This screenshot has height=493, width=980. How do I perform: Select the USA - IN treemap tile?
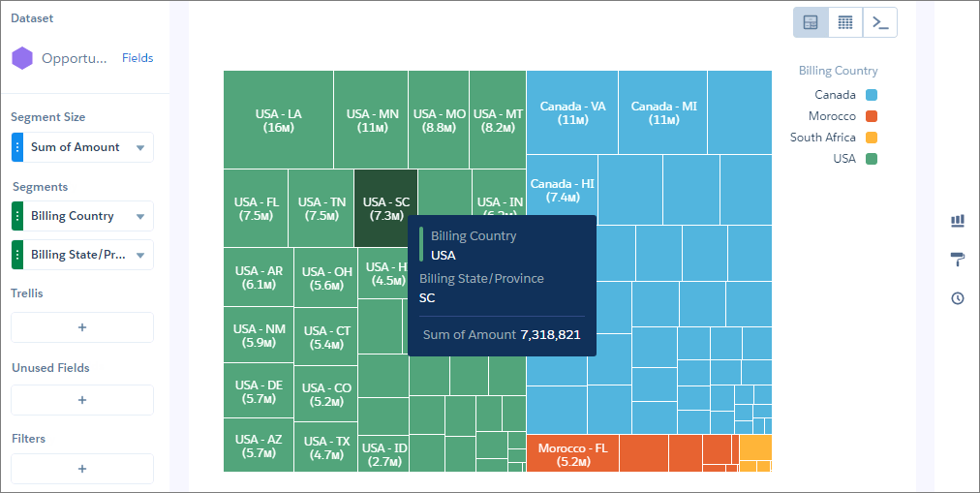coord(499,195)
